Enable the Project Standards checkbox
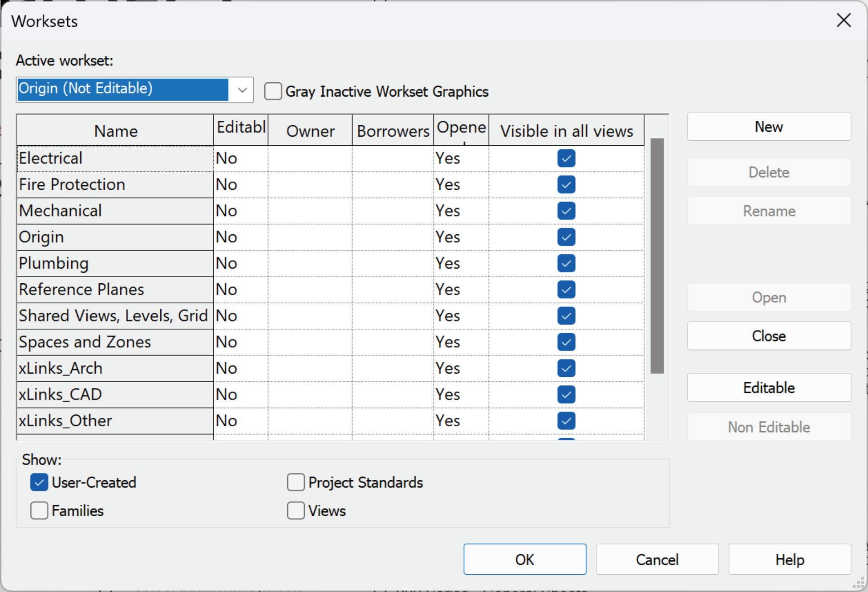The width and height of the screenshot is (868, 592). (296, 482)
